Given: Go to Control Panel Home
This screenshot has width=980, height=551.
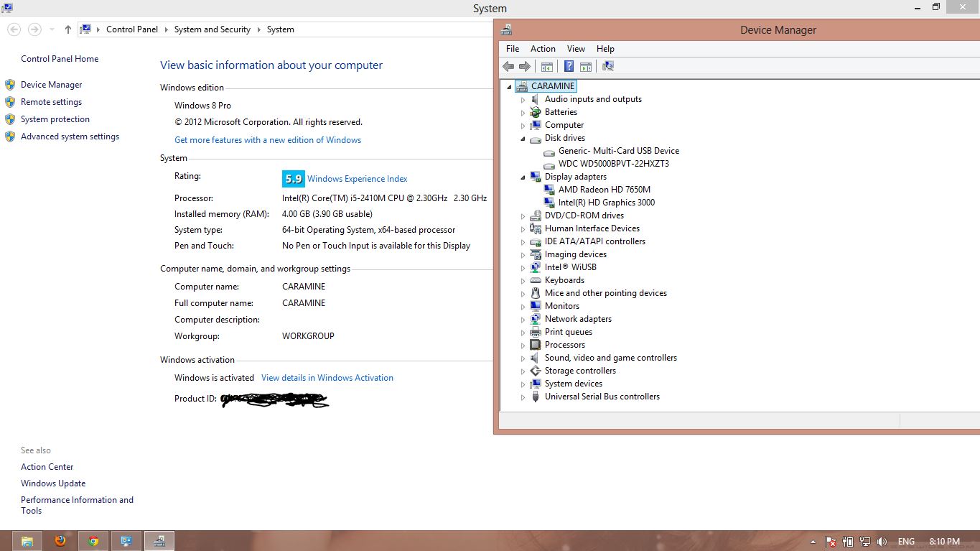Looking at the screenshot, I should coord(60,59).
